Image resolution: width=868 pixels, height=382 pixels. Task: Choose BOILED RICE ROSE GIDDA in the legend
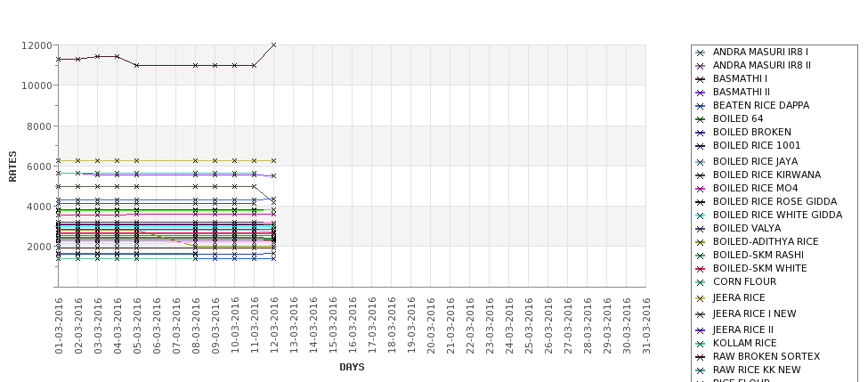pyautogui.click(x=775, y=201)
